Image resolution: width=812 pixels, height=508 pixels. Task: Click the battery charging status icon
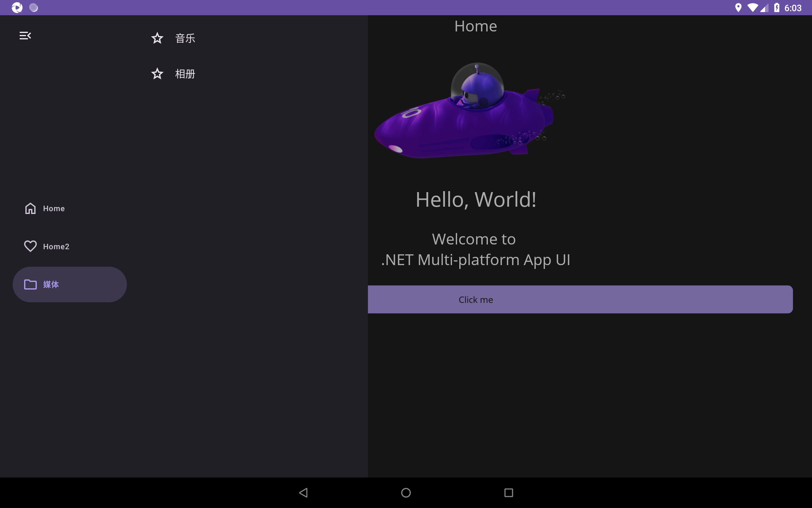click(x=777, y=8)
